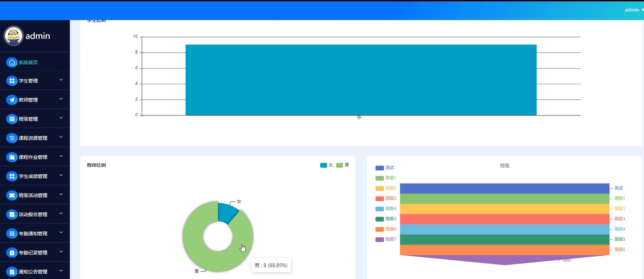
Task: Click the 学生成绩管理 grid icon
Action: click(x=12, y=176)
